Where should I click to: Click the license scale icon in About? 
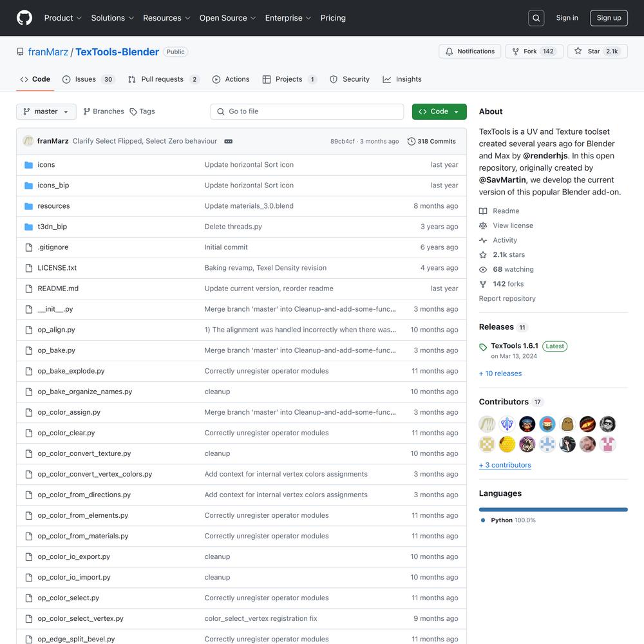pyautogui.click(x=483, y=225)
